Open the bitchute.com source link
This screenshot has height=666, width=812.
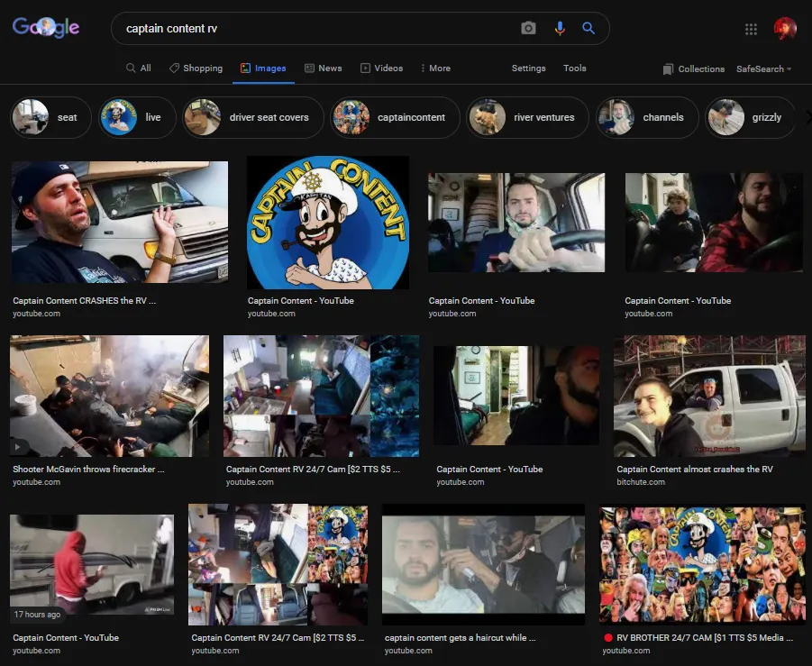click(641, 481)
